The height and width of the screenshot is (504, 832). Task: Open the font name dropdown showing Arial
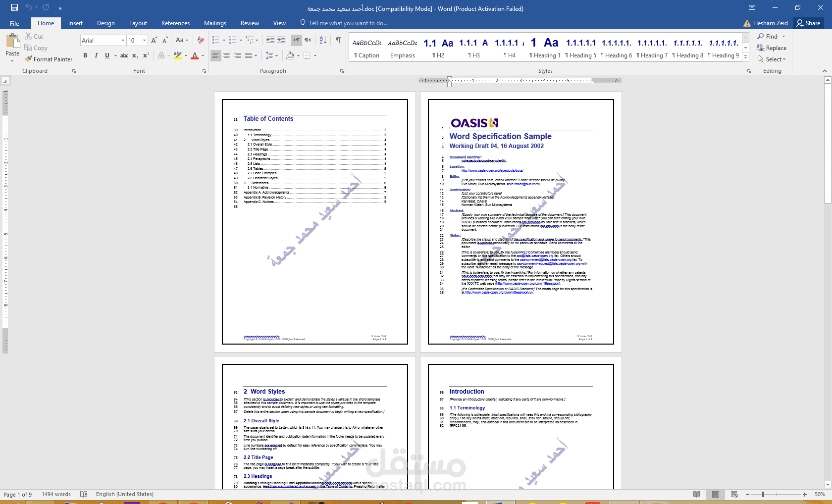123,40
